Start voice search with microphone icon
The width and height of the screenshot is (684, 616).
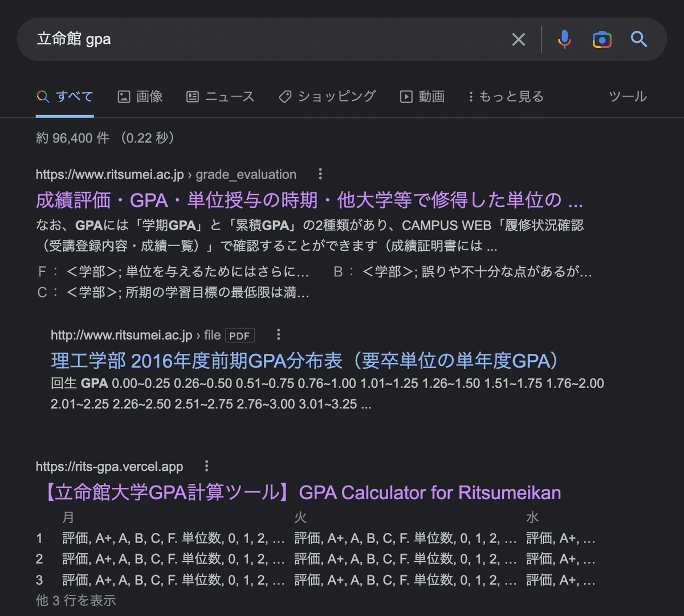click(564, 39)
